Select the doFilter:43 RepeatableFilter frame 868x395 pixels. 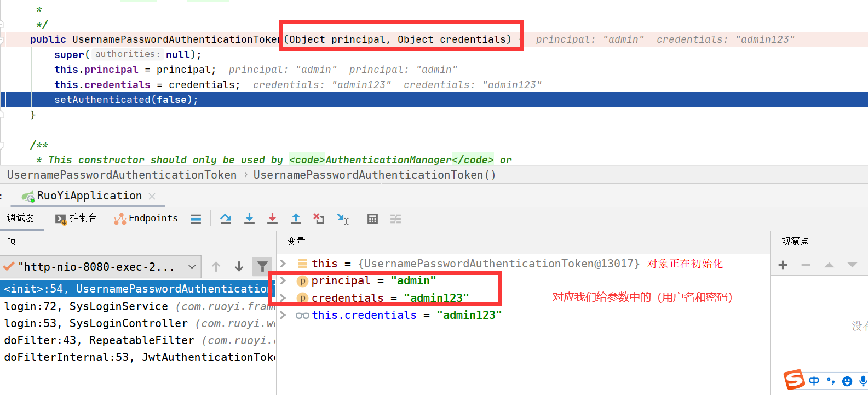(138, 340)
